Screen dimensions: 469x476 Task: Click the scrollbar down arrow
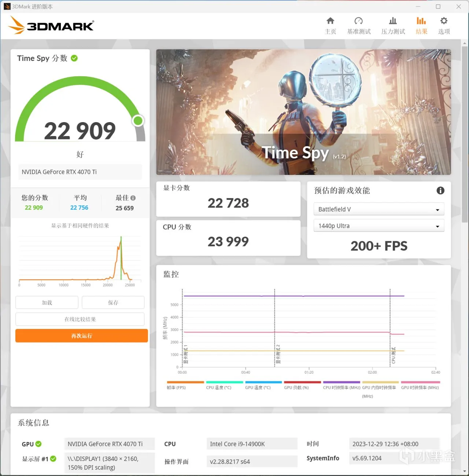pos(465,472)
